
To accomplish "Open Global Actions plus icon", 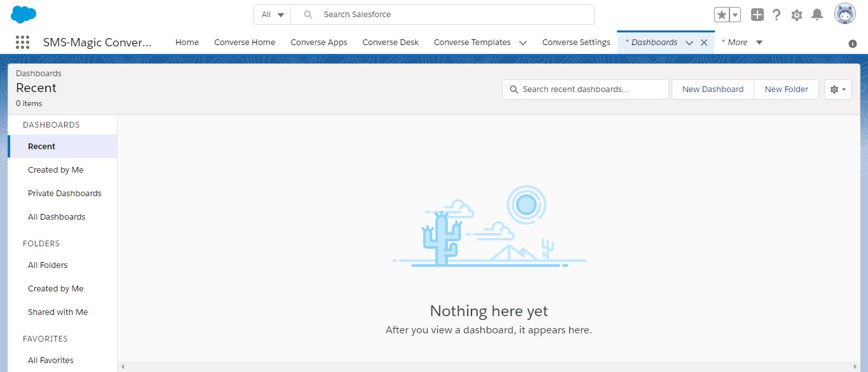I will coord(757,15).
